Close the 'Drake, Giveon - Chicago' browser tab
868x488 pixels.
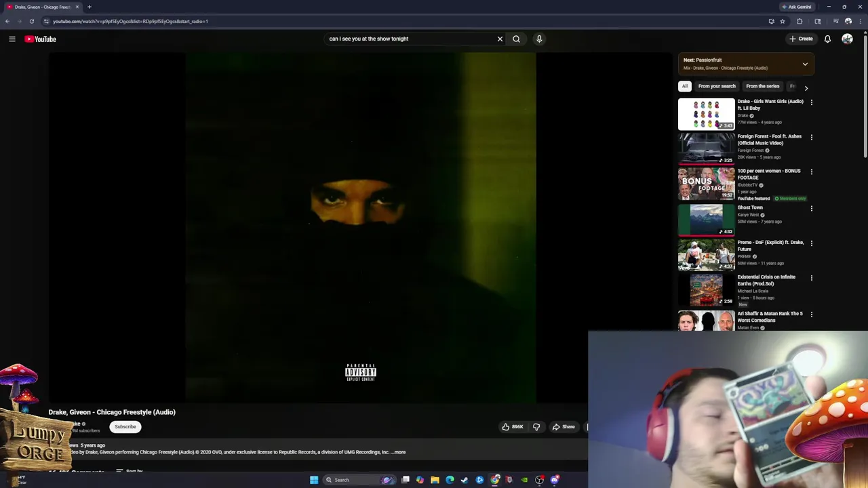click(x=77, y=7)
